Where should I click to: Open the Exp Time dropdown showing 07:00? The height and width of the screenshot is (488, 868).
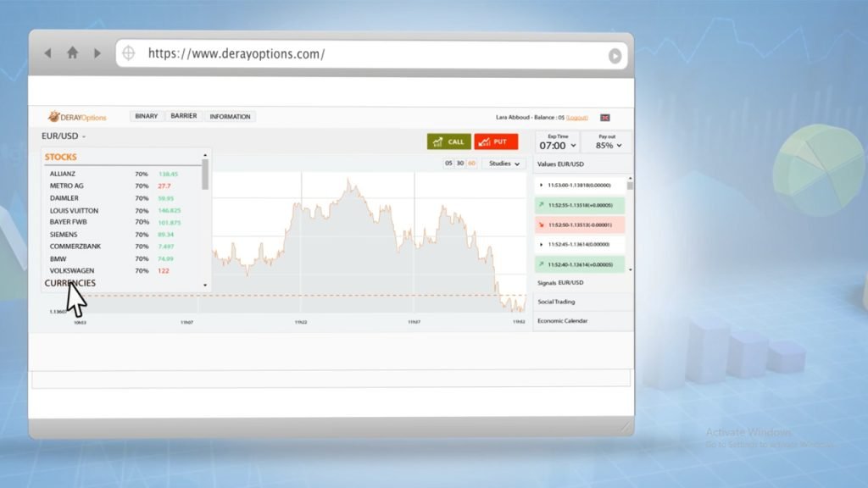pyautogui.click(x=556, y=144)
